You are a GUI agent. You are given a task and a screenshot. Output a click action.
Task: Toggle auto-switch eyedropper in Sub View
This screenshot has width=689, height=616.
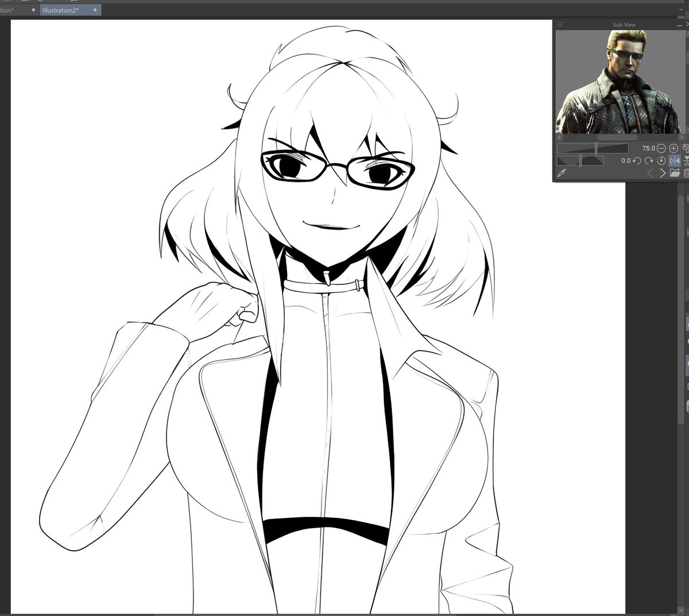562,173
